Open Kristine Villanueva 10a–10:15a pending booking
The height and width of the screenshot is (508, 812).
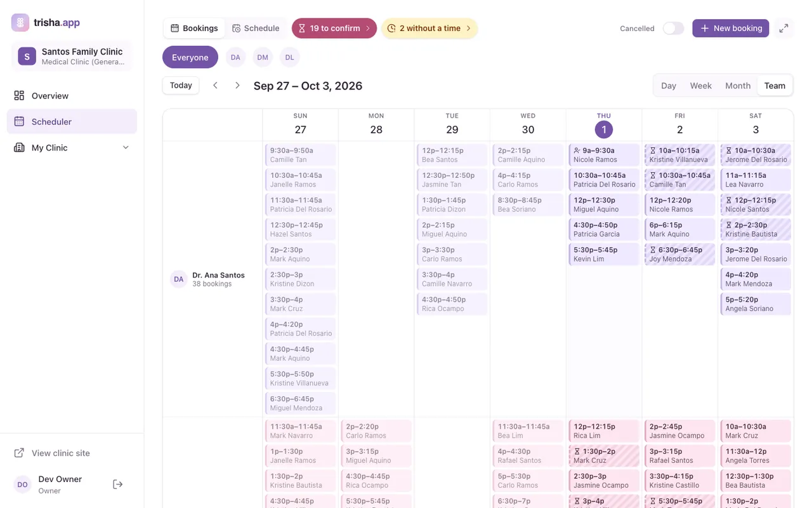point(680,155)
